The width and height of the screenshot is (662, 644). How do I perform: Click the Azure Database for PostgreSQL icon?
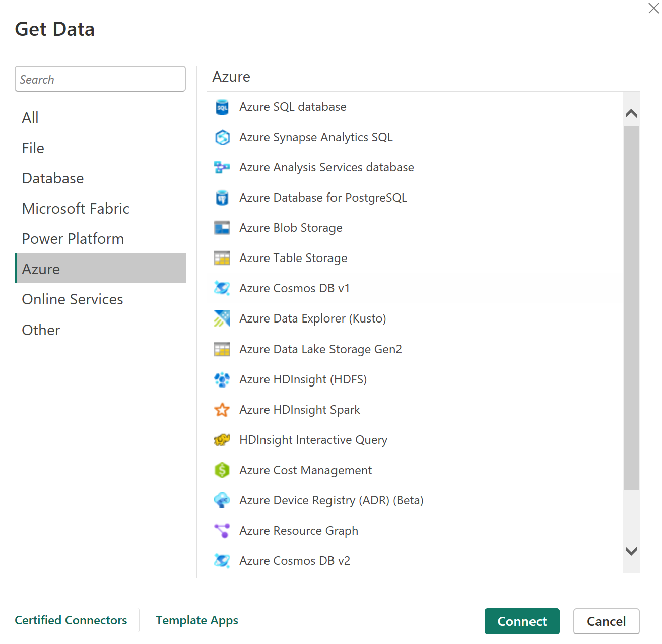click(222, 198)
